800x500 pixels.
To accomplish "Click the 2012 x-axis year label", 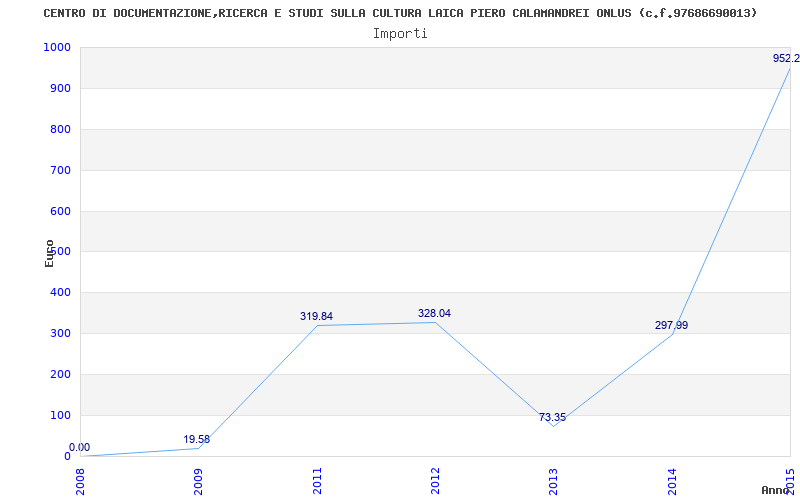I will (435, 481).
